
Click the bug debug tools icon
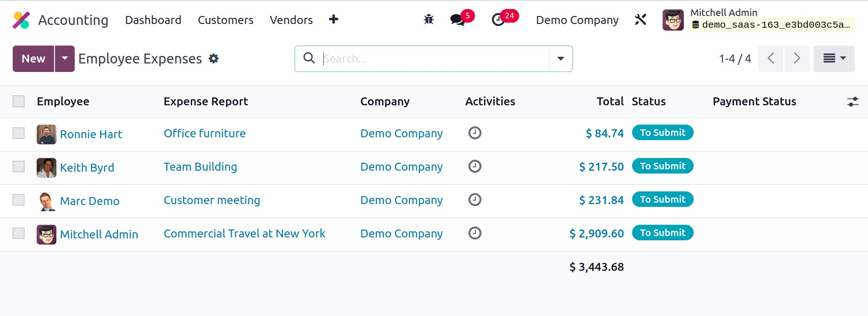[429, 20]
